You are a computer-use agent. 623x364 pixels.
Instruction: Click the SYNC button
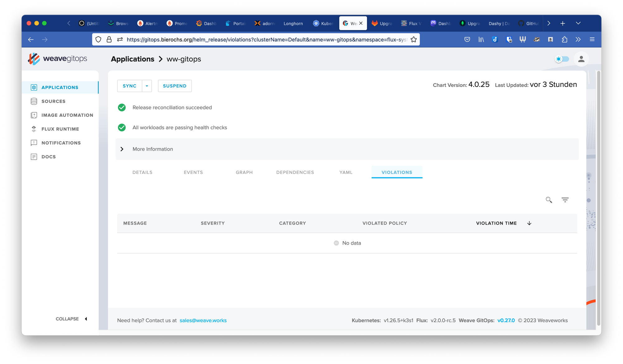(130, 86)
